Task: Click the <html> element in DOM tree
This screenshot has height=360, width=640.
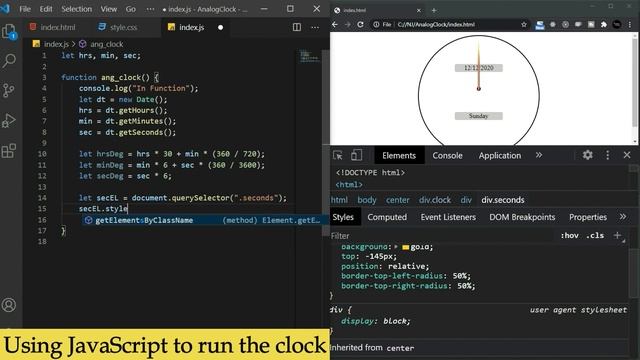Action: [x=349, y=185]
